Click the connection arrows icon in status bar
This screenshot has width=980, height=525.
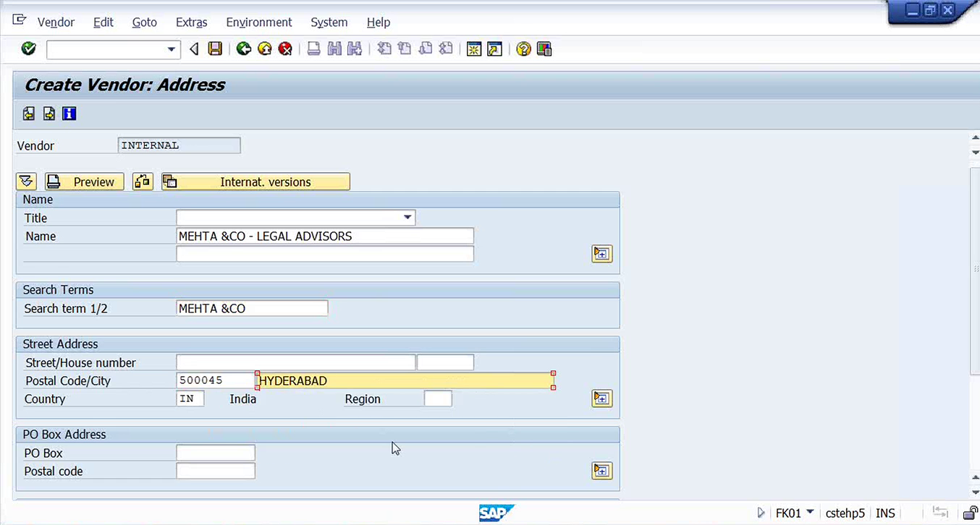941,513
